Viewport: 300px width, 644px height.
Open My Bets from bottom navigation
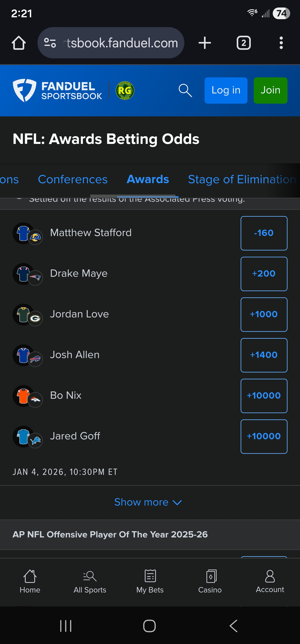click(x=150, y=581)
